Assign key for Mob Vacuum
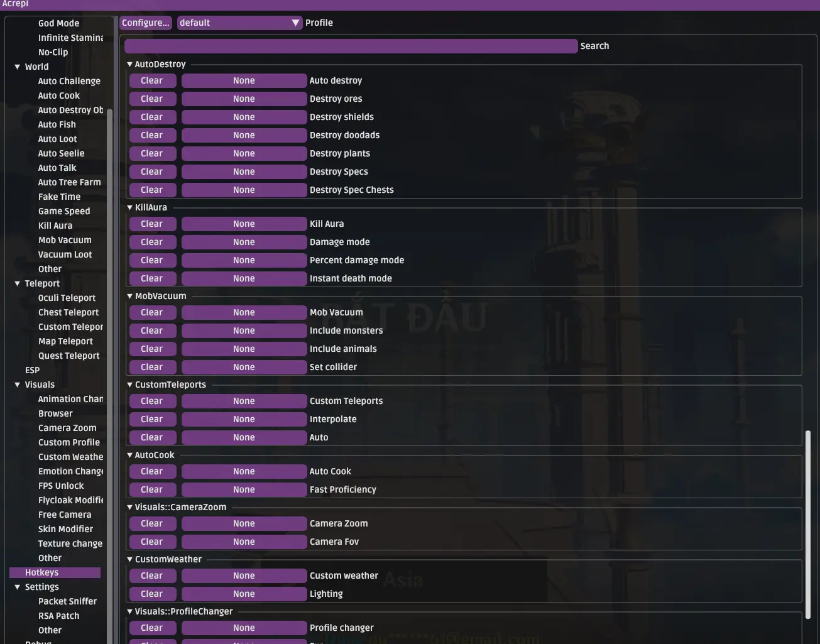 (244, 312)
